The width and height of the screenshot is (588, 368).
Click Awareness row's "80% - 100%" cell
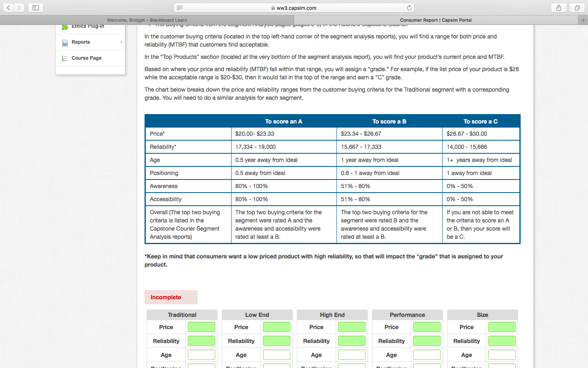284,186
